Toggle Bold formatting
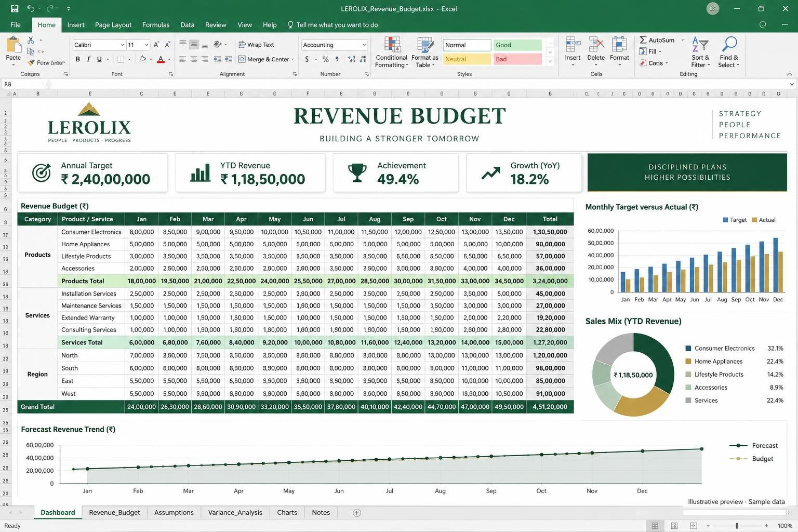The image size is (798, 532). [78, 59]
